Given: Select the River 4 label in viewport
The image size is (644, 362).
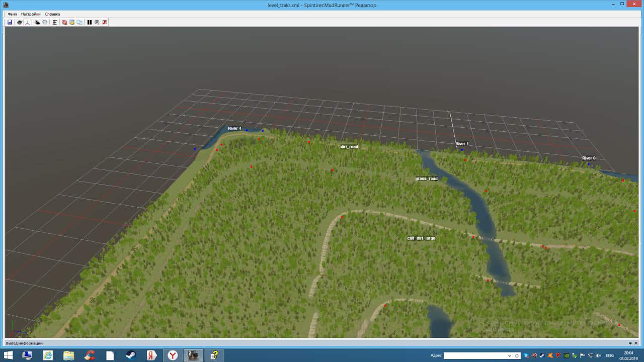Looking at the screenshot, I should tap(234, 129).
